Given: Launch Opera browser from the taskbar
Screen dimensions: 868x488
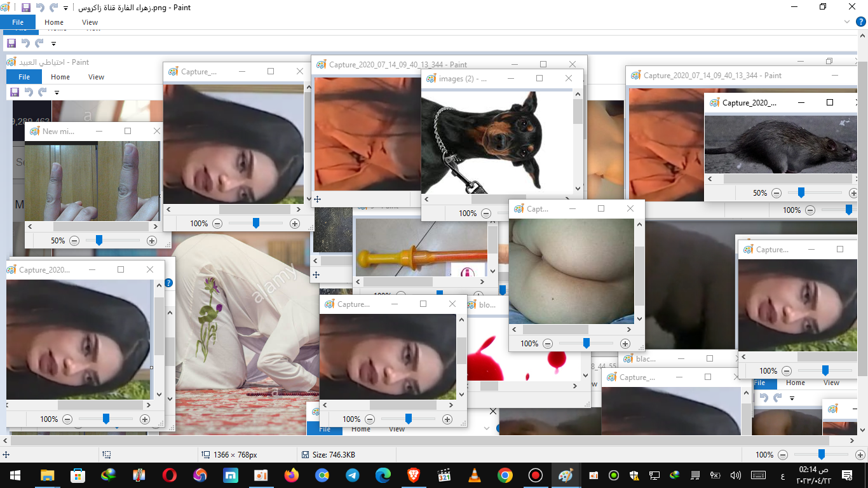Looking at the screenshot, I should tap(169, 475).
